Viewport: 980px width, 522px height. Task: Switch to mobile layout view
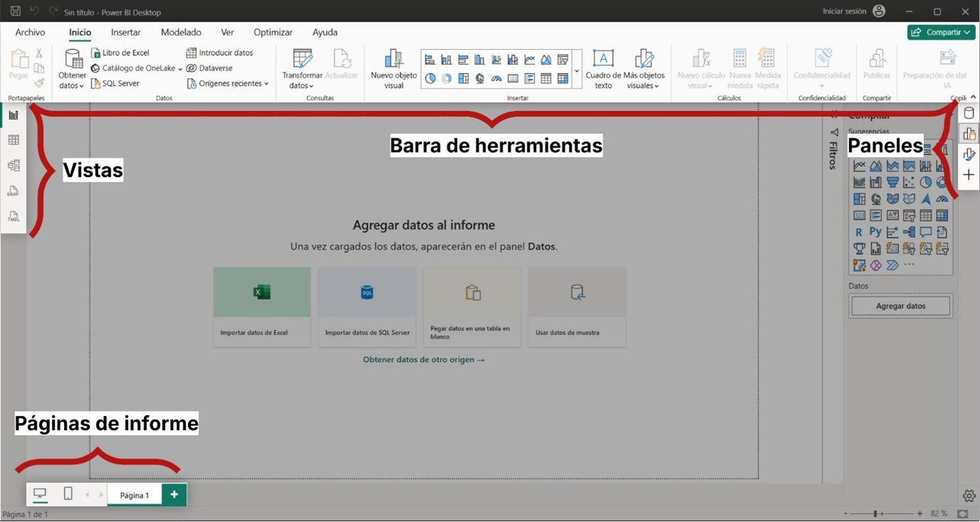click(68, 494)
